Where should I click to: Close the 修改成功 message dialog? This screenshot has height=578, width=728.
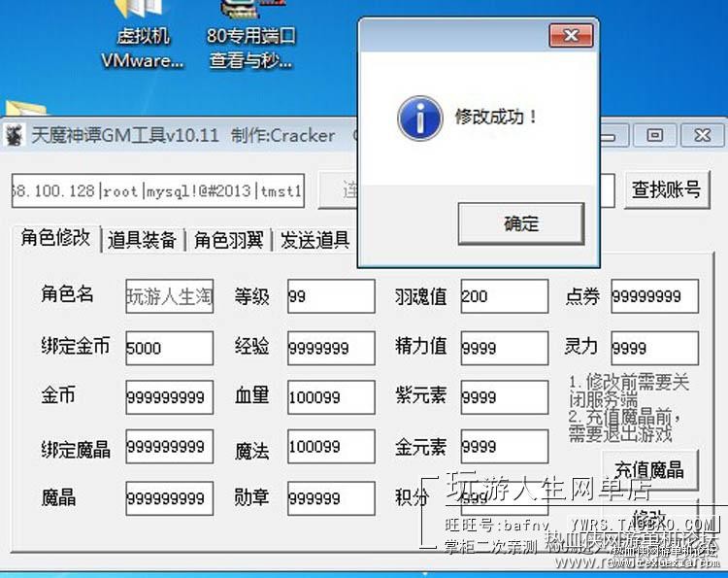(571, 35)
